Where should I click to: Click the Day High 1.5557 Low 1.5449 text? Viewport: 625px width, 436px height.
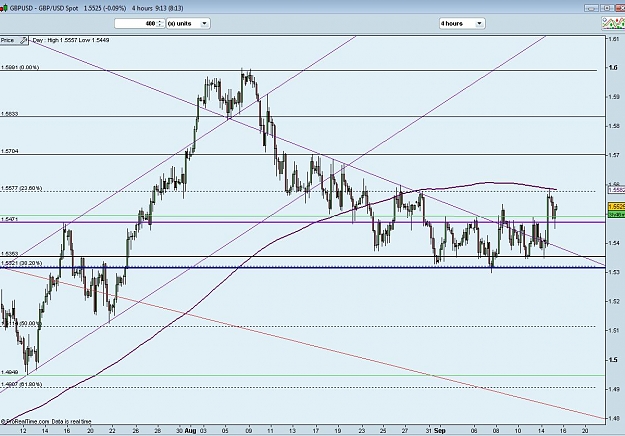point(71,40)
